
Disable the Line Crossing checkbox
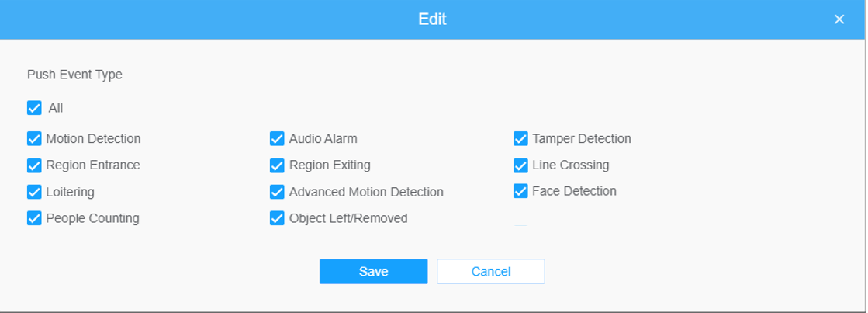coord(520,165)
